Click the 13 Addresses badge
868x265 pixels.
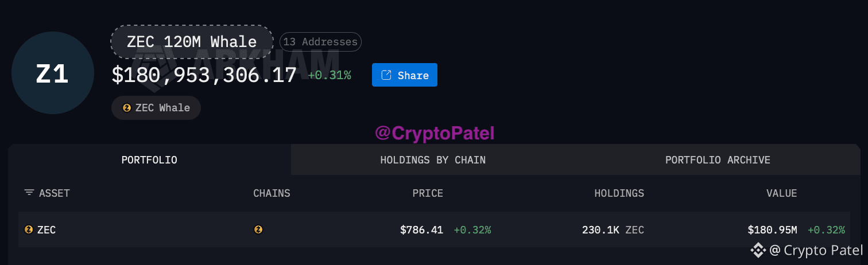(x=320, y=42)
